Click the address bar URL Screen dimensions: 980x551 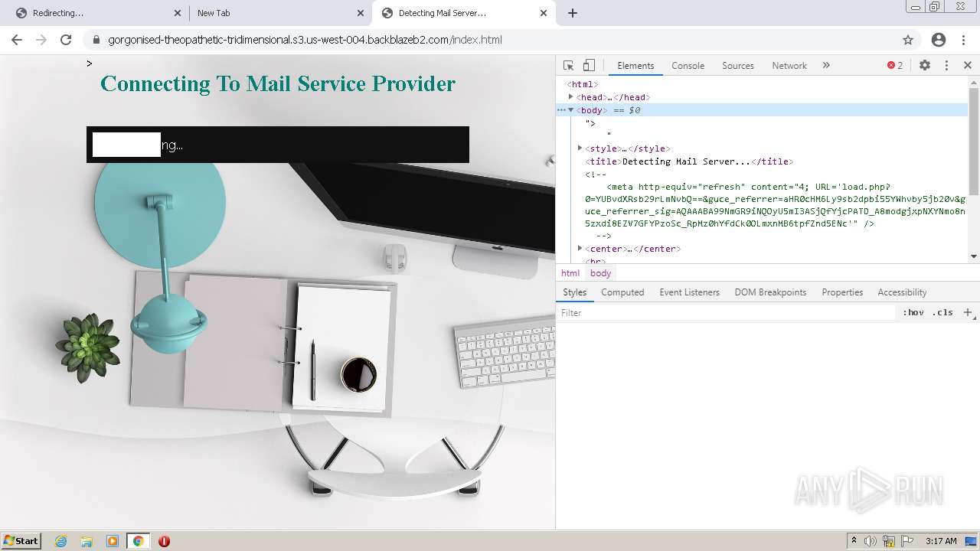305,40
